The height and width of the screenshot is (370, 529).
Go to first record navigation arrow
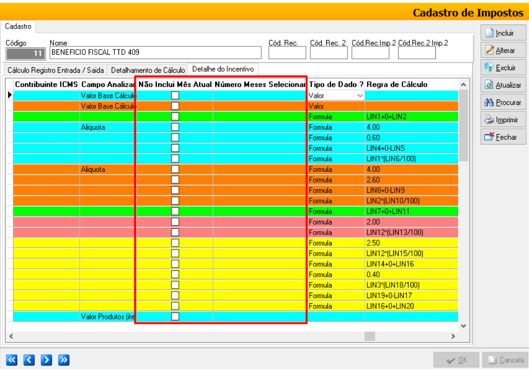pos(11,360)
